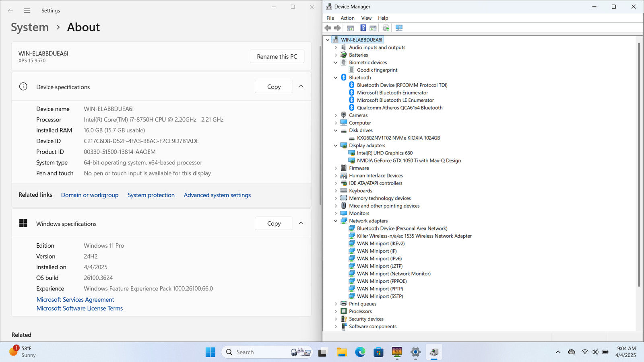Open Microsoft Store from the taskbar
The image size is (644, 362).
pos(378,352)
